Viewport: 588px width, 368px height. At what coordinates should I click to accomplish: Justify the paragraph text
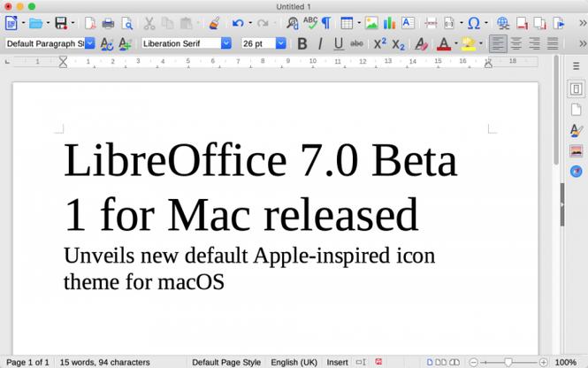[x=553, y=44]
